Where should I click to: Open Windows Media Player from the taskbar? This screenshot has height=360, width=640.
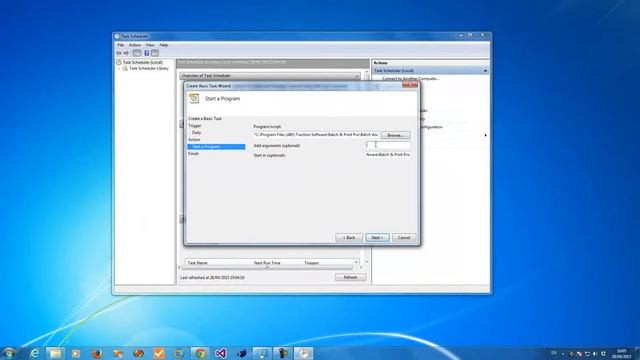(x=76, y=353)
